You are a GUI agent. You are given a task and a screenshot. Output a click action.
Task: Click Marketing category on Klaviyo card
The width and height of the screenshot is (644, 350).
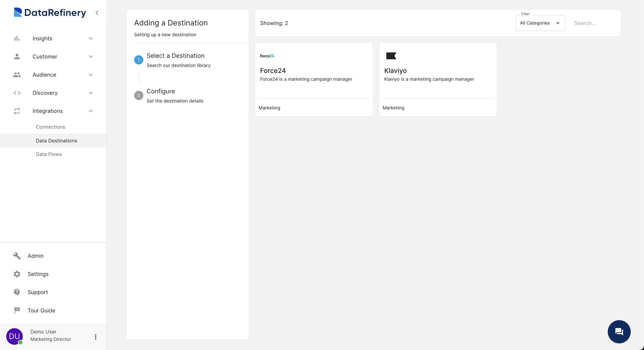pos(393,108)
